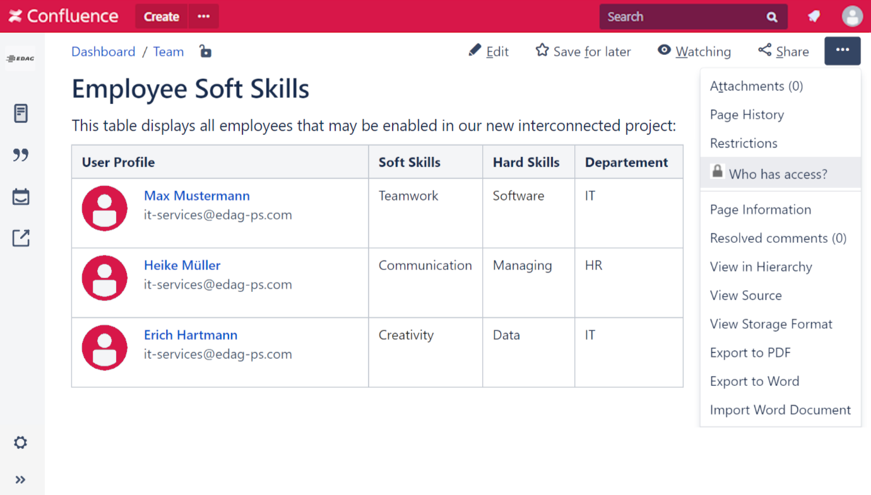Click into the Search field
Image resolution: width=871 pixels, height=495 pixels.
tap(680, 17)
